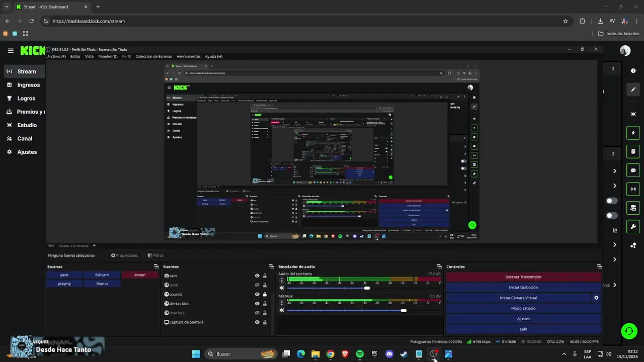The image size is (644, 362).
Task: Expand the topmost Kick panel chevron arrow
Action: pos(615,171)
